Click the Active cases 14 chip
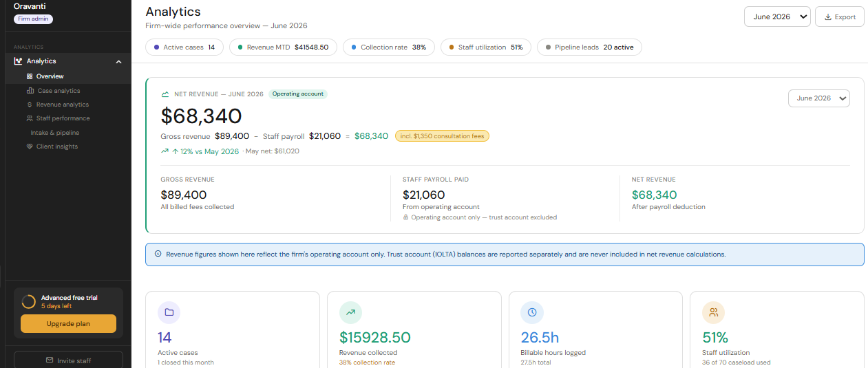This screenshot has height=368, width=868. click(x=184, y=47)
